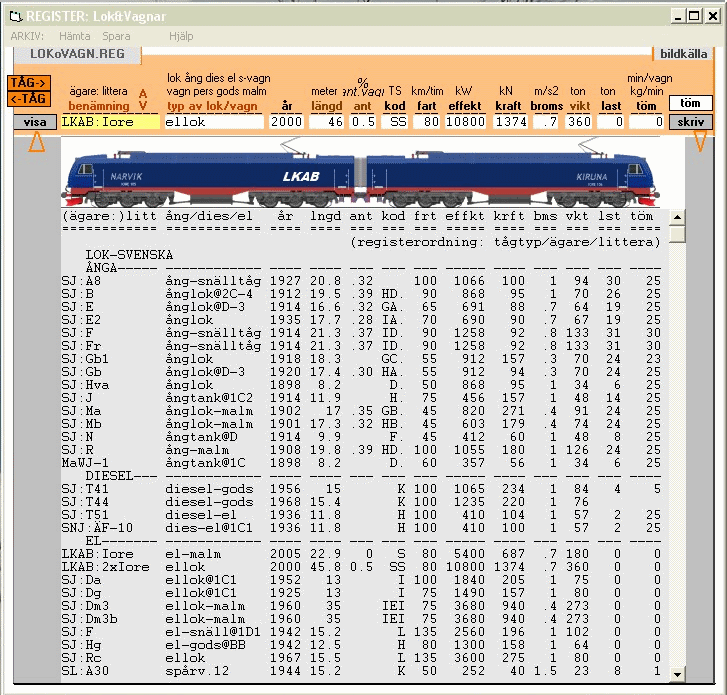Click the töm button

[x=691, y=103]
